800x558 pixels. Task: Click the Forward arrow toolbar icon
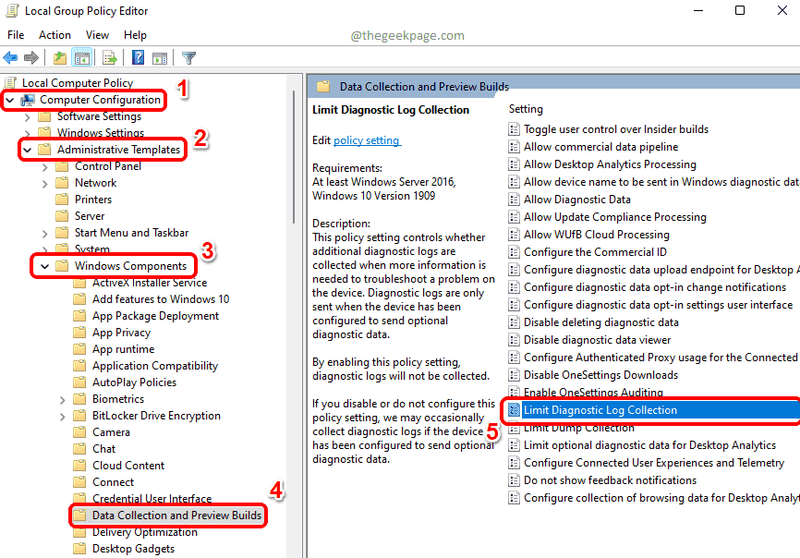(31, 58)
